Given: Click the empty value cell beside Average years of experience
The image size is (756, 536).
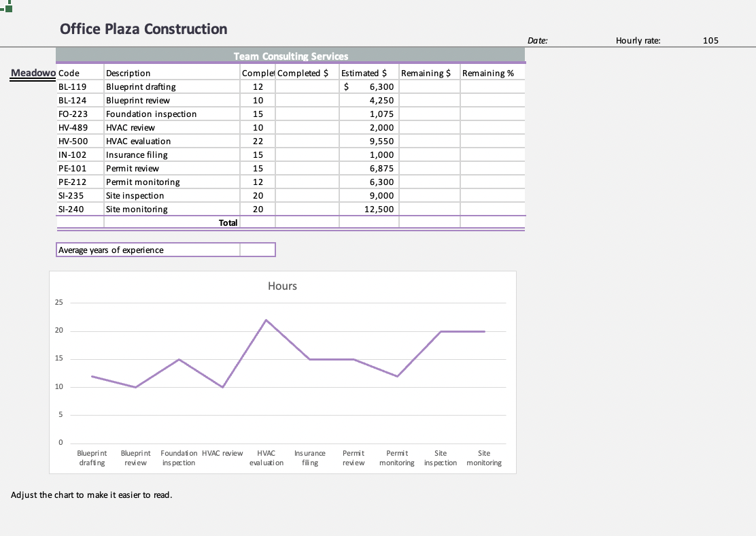Looking at the screenshot, I should [258, 250].
